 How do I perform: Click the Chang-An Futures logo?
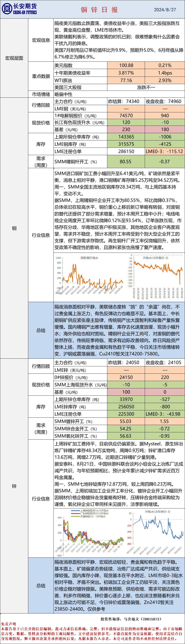click(x=19, y=9)
